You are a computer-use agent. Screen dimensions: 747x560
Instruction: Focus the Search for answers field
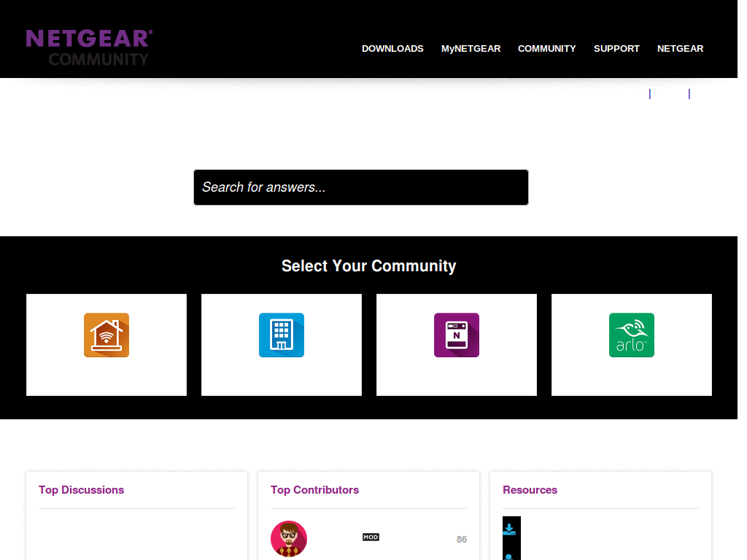tap(360, 187)
